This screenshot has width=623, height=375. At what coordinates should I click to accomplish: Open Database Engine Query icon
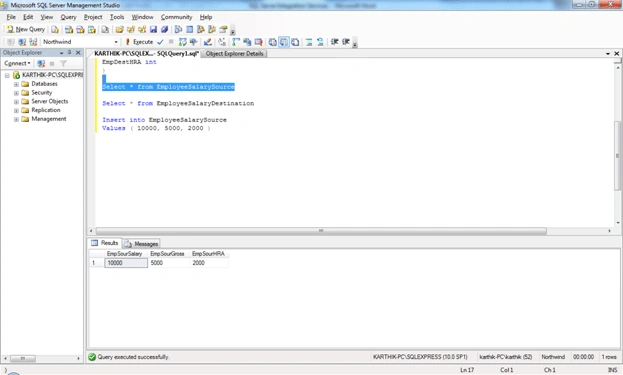(x=55, y=29)
